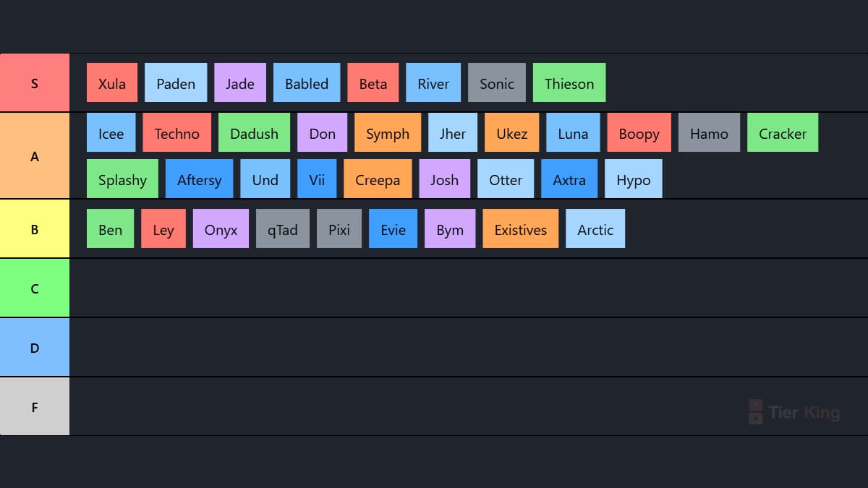This screenshot has height=488, width=868.
Task: Click the Xula tile in S tier
Action: 112,82
